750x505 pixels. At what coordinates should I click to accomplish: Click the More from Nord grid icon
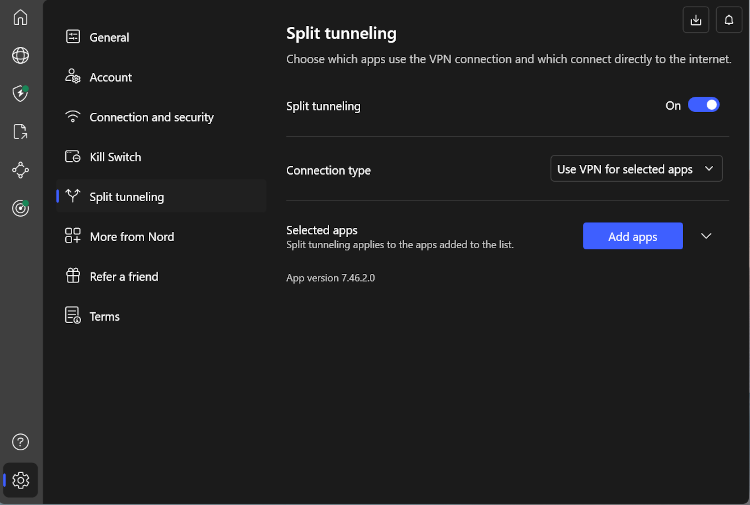click(x=73, y=235)
